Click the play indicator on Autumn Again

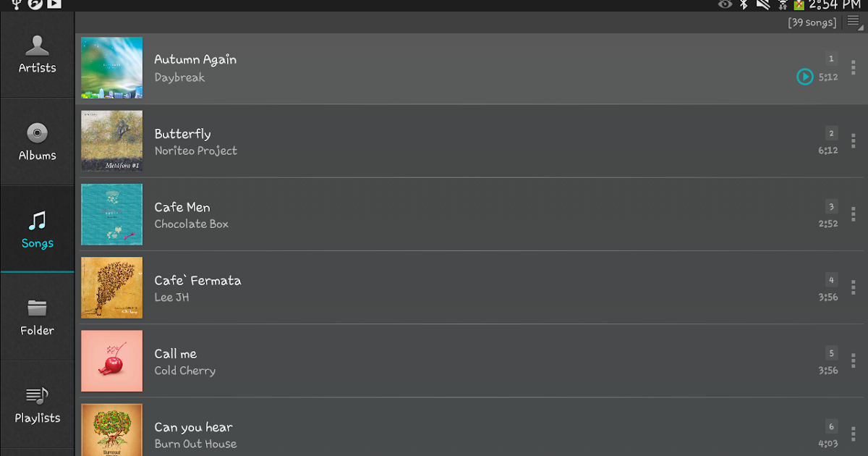(804, 76)
